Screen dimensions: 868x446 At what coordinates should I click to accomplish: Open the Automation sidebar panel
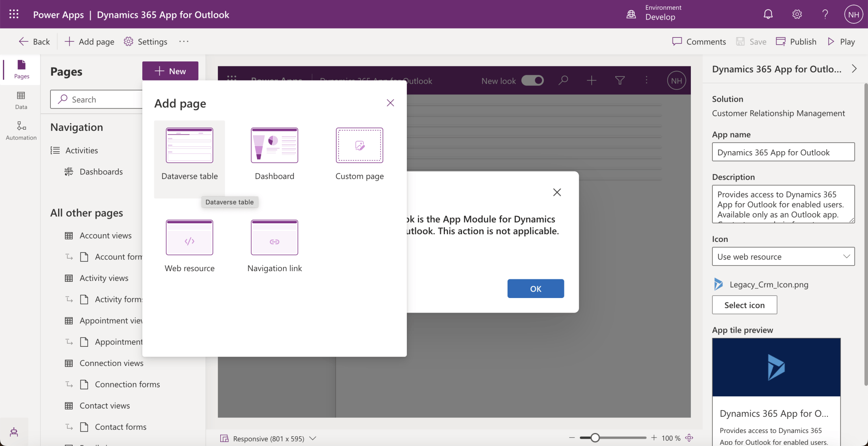coord(21,131)
